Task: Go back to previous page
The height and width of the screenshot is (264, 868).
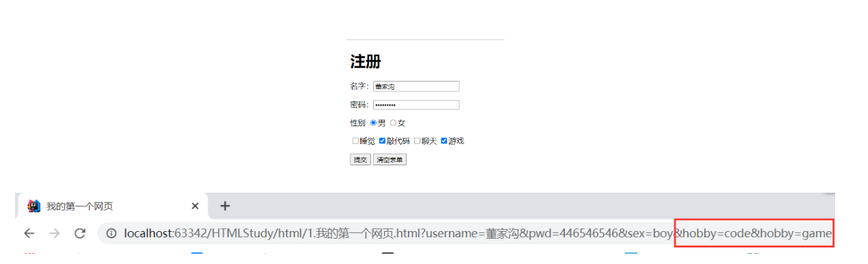Action: 29,233
